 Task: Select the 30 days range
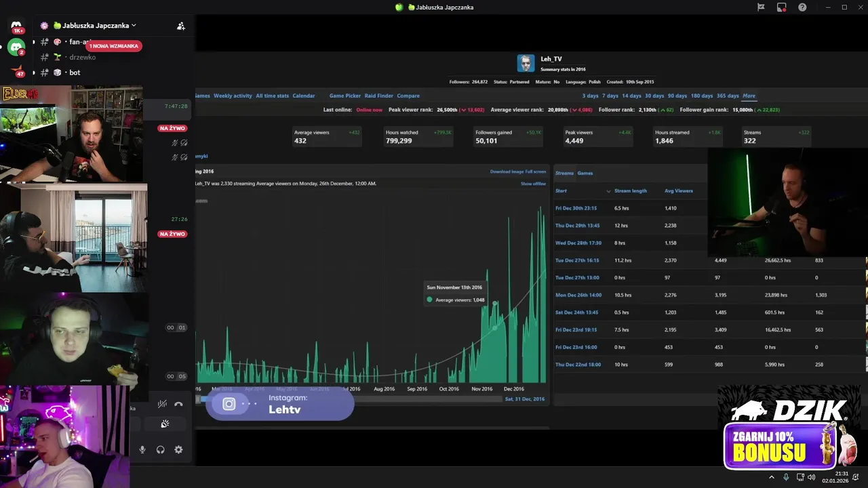click(x=654, y=96)
